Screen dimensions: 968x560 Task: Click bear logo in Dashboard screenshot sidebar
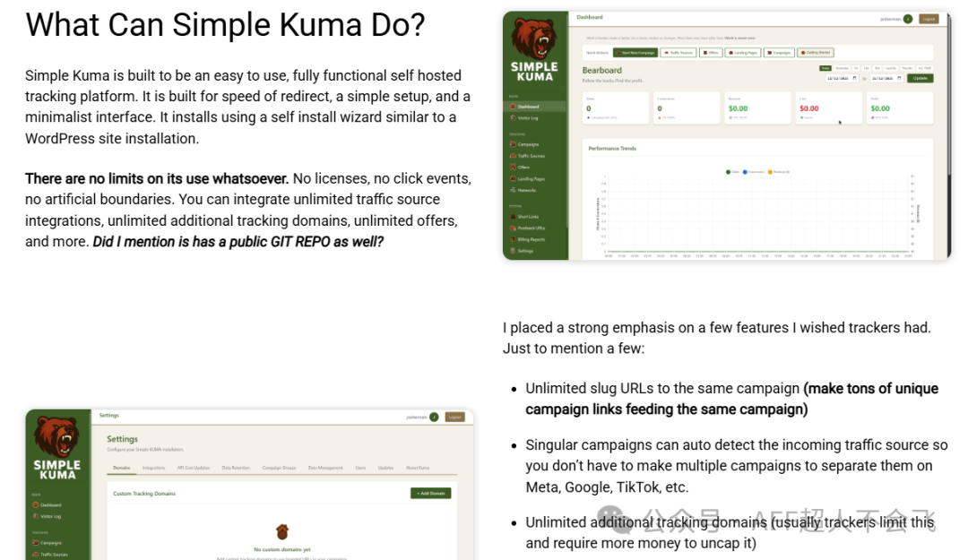tap(534, 39)
